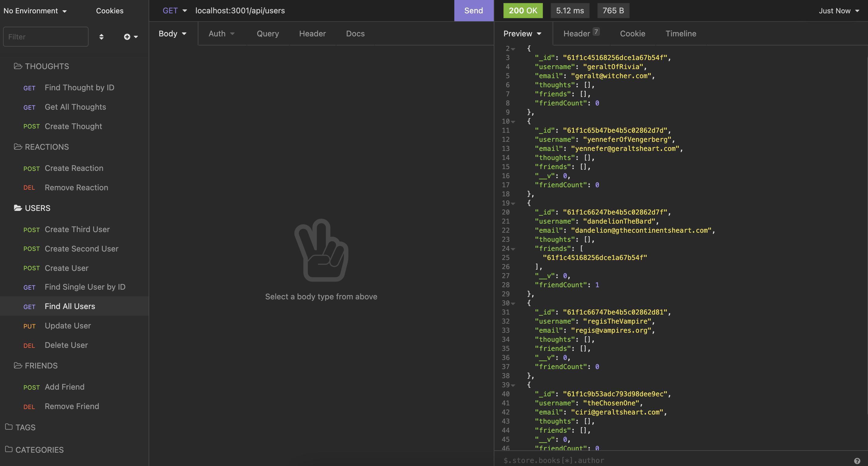Screen dimensions: 868x466
Task: Click the Filter requests input field
Action: pos(46,37)
